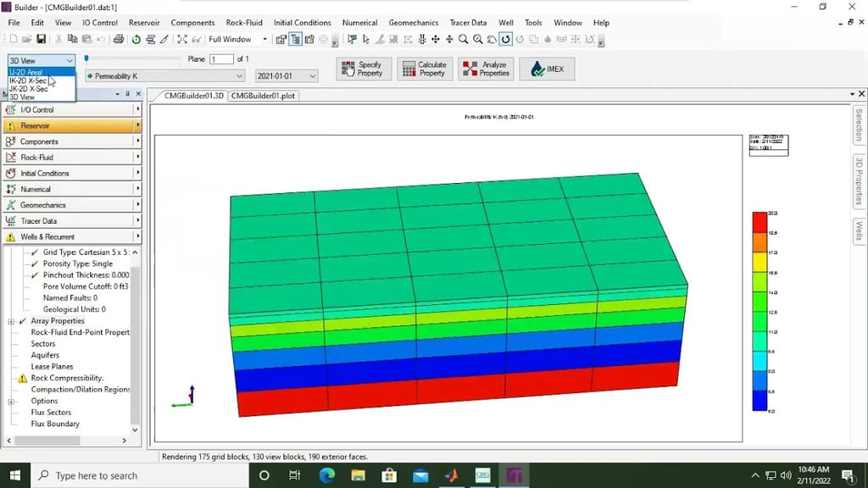Open Analyze Properties tool
The height and width of the screenshot is (488, 868).
pos(486,69)
